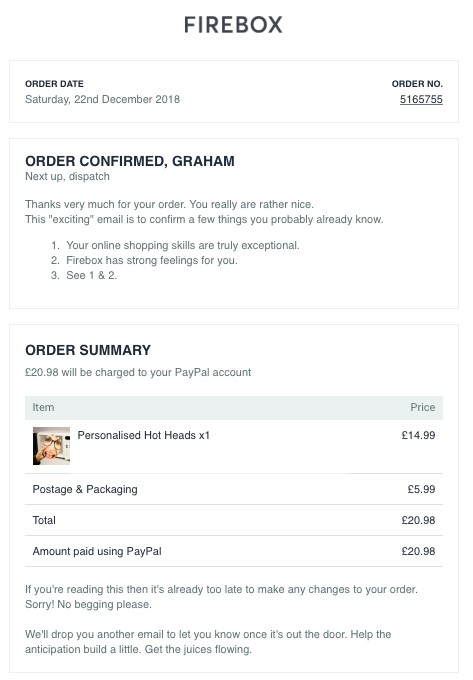Click the ORDER DATE label
Viewport: 473px width, 680px height.
pyautogui.click(x=54, y=84)
